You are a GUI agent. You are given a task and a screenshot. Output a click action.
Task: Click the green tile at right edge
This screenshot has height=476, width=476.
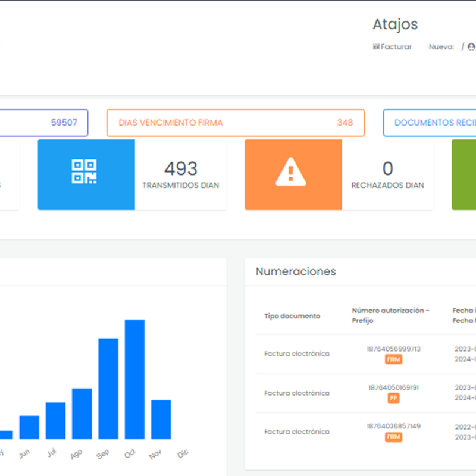pyautogui.click(x=464, y=174)
